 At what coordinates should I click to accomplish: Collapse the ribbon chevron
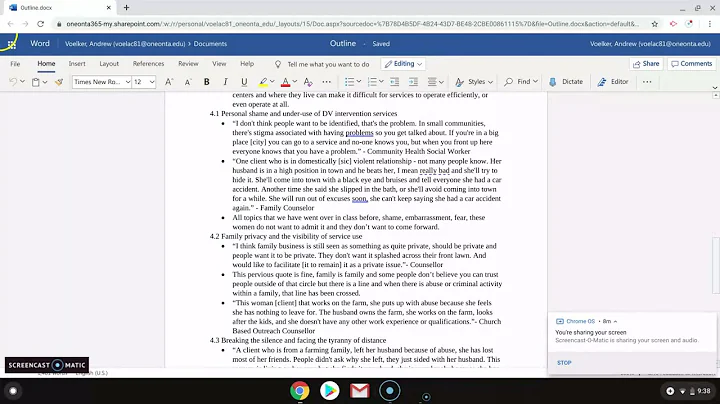click(714, 88)
